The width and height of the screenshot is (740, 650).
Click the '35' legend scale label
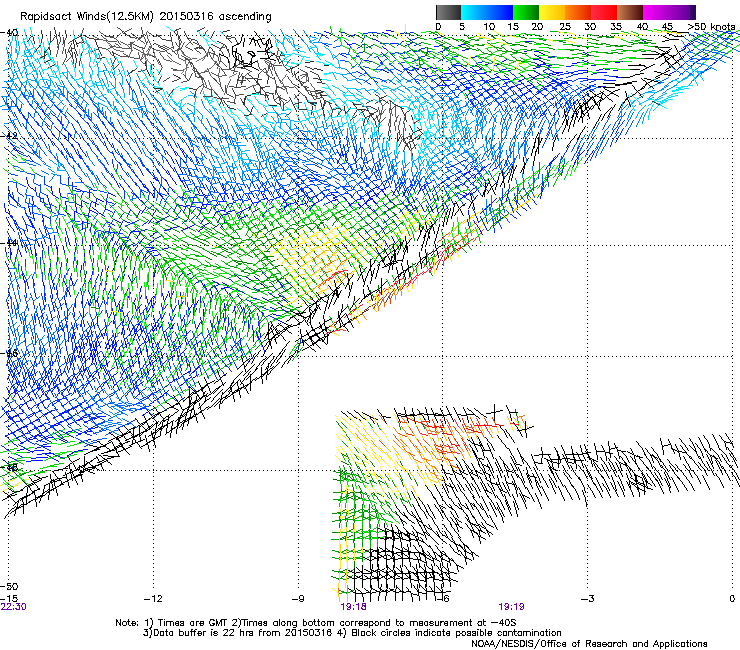(x=616, y=27)
